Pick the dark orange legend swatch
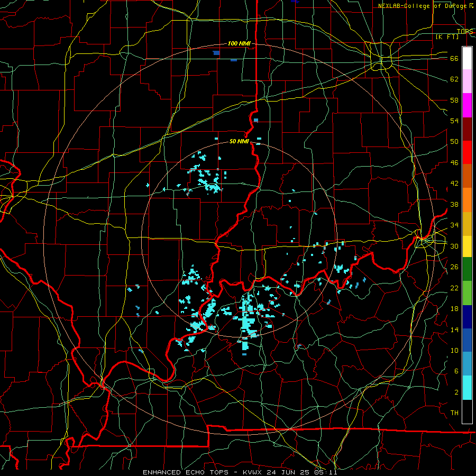Screen dimensions: 476x476 (x=467, y=176)
